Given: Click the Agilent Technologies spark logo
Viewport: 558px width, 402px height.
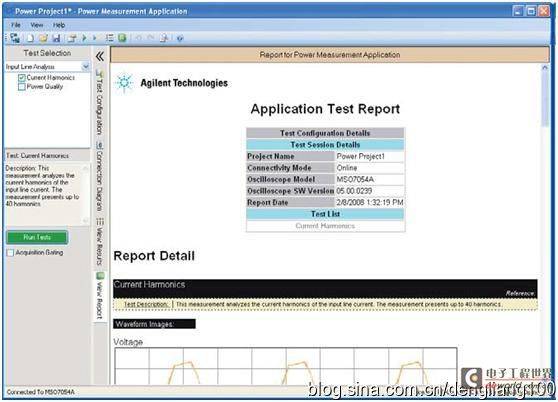Looking at the screenshot, I should 124,83.
